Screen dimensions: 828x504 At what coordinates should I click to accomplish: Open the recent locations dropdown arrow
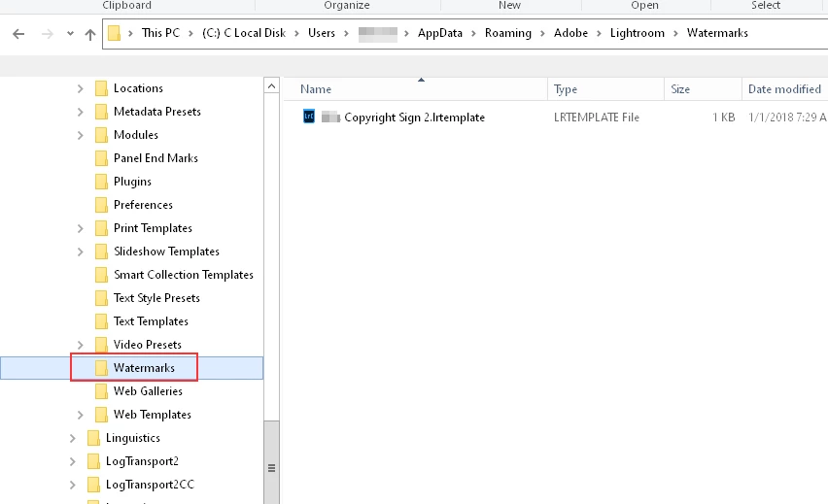tap(70, 34)
